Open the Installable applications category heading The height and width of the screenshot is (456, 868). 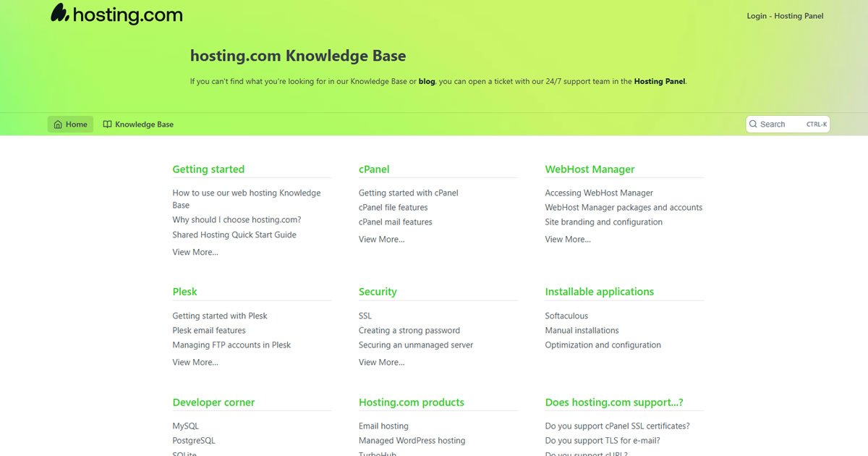[599, 292]
